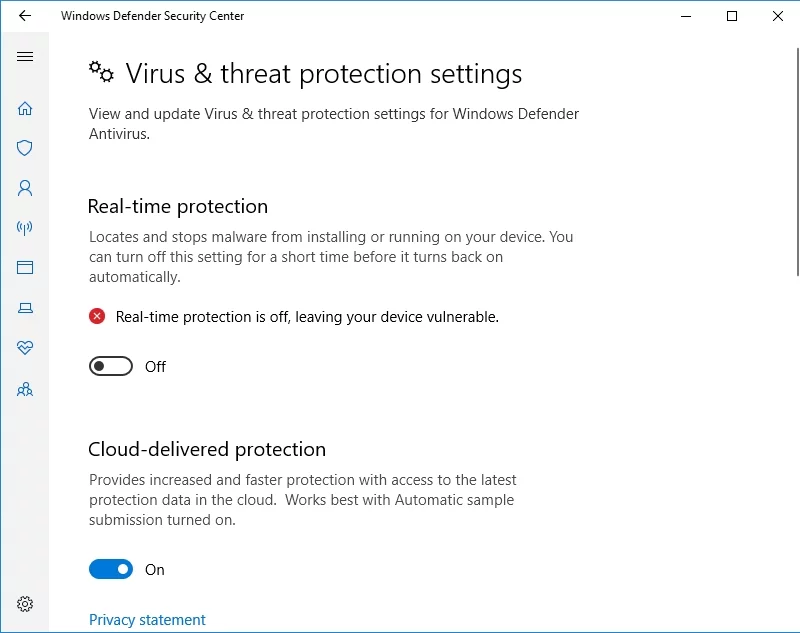Click the Virus & threat protection settings heading
The image size is (800, 633).
tap(323, 74)
